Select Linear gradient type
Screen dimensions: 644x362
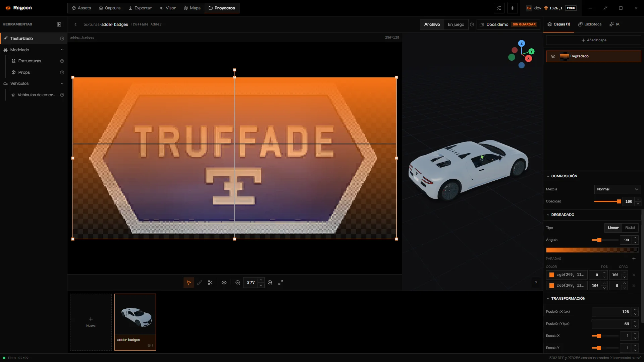tap(613, 228)
